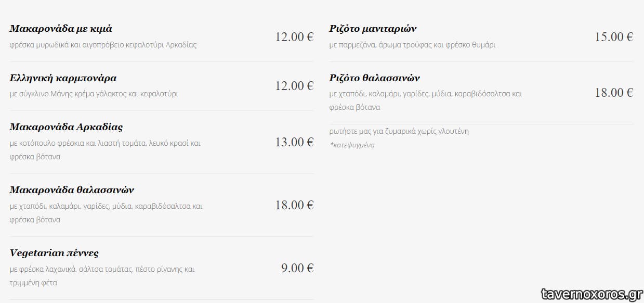Select the 9.00 € price
This screenshot has width=644, height=303.
297,268
